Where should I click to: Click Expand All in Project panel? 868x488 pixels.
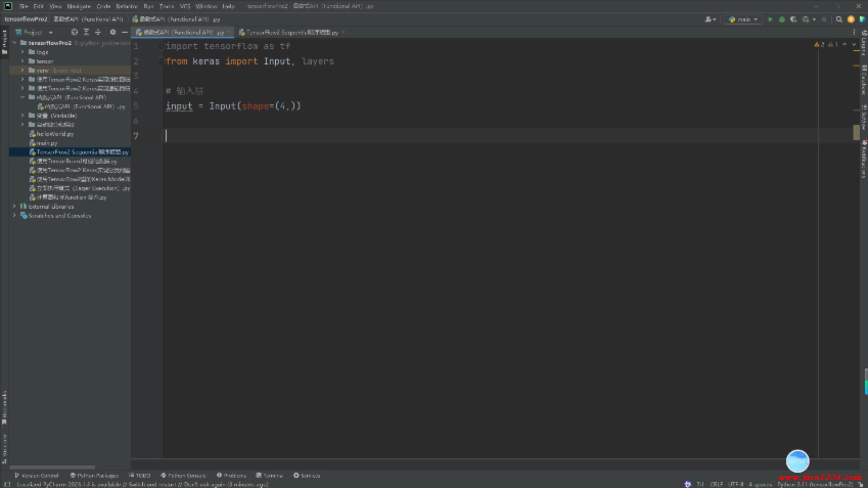(x=86, y=32)
